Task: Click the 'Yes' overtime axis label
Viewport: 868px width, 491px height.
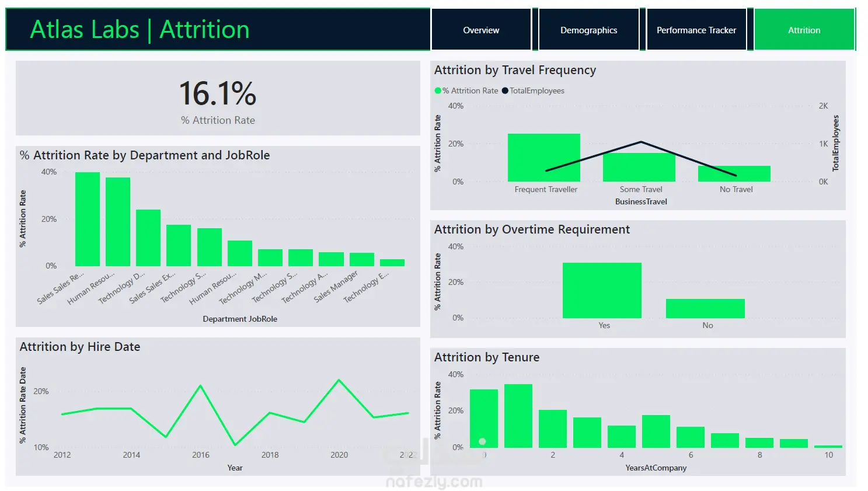Action: point(604,325)
